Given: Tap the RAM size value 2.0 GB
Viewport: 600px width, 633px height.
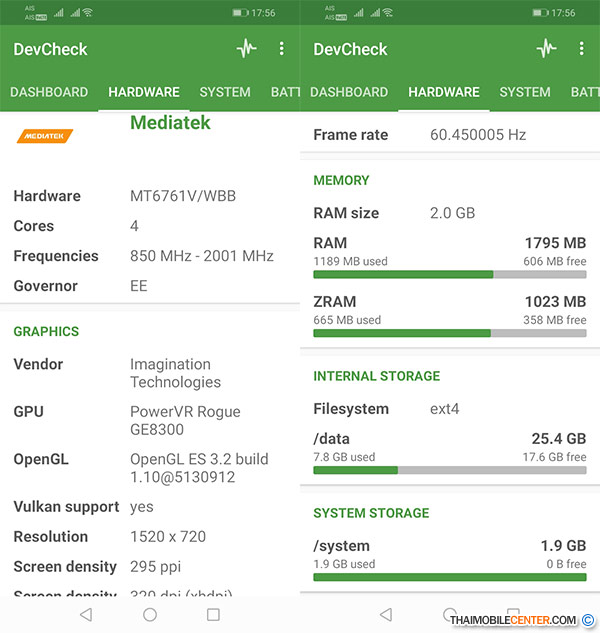Looking at the screenshot, I should point(453,213).
